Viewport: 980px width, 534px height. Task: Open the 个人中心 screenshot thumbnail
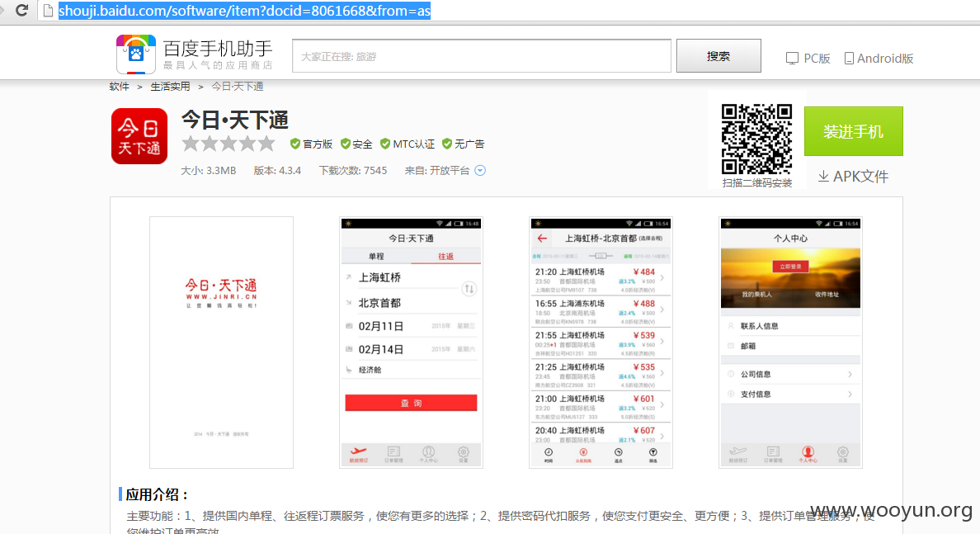click(790, 342)
